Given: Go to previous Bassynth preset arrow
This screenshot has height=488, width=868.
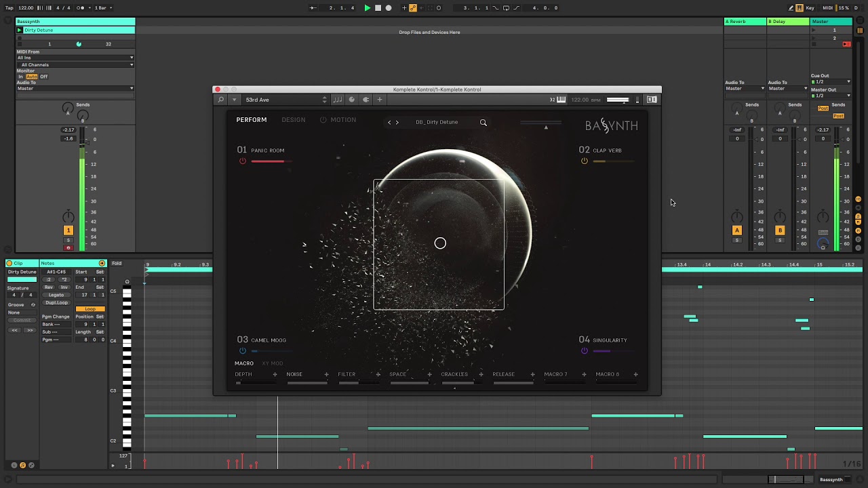Looking at the screenshot, I should click(389, 123).
